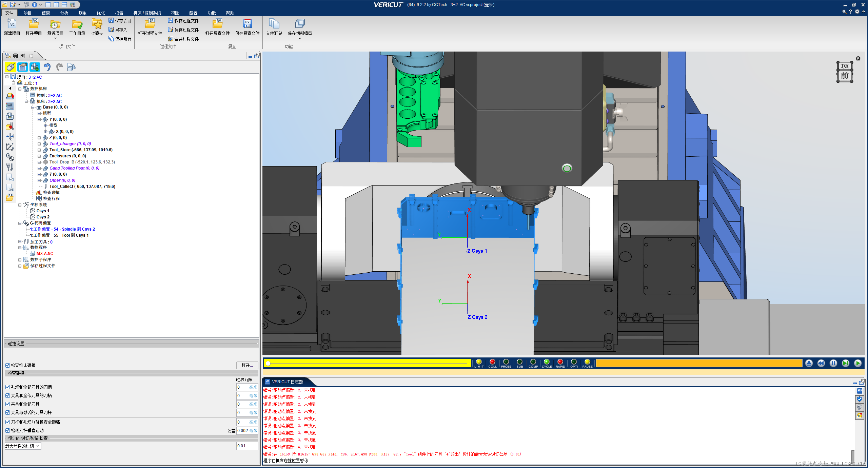Switch to 机床/控制系统 ribbon tab
This screenshot has height=468, width=868.
coord(147,13)
